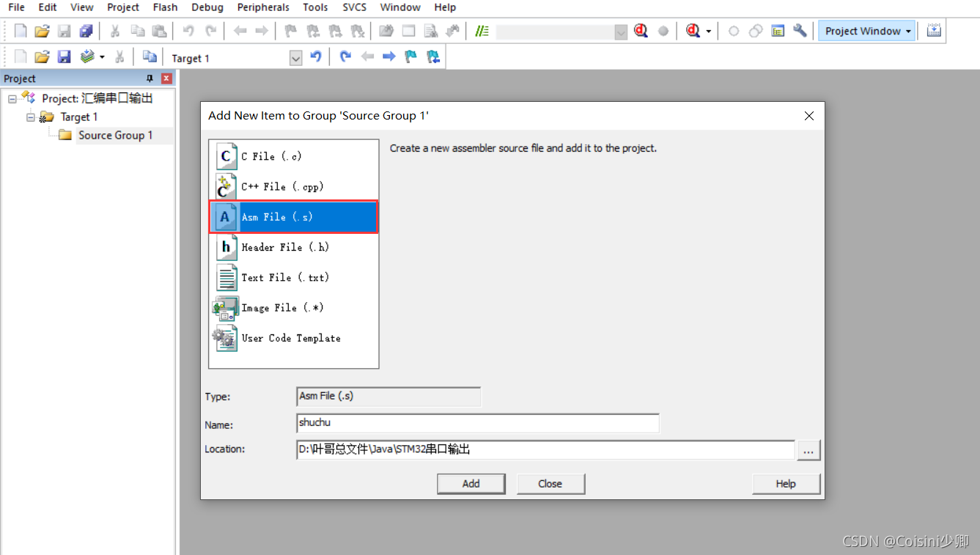The height and width of the screenshot is (555, 980).
Task: Click the single circle toolbar icon
Action: click(734, 31)
